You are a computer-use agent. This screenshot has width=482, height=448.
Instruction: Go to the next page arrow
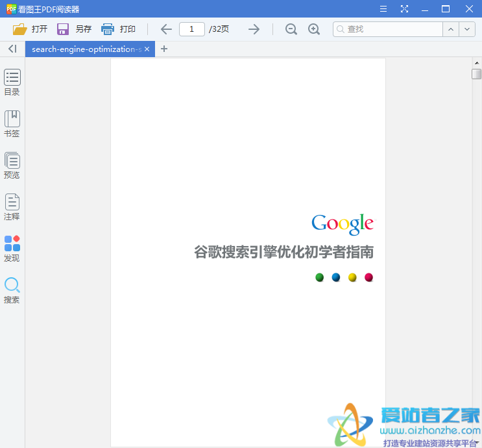pyautogui.click(x=254, y=29)
